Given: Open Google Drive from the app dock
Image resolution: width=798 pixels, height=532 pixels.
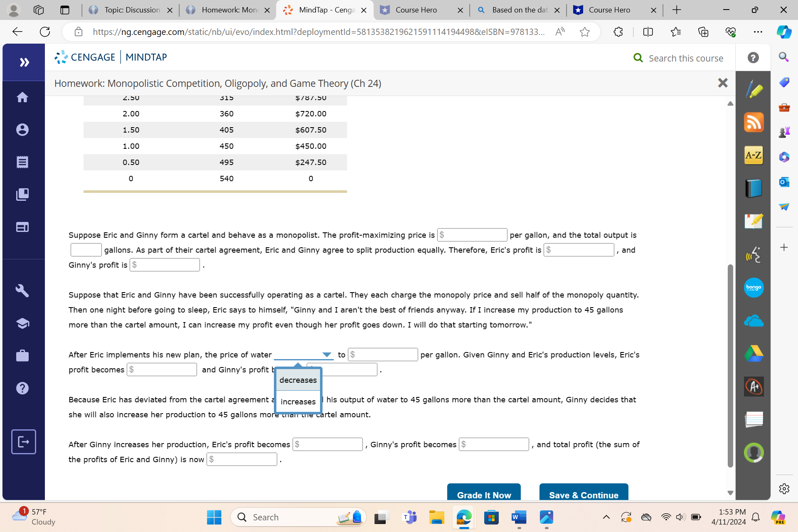Looking at the screenshot, I should click(754, 353).
